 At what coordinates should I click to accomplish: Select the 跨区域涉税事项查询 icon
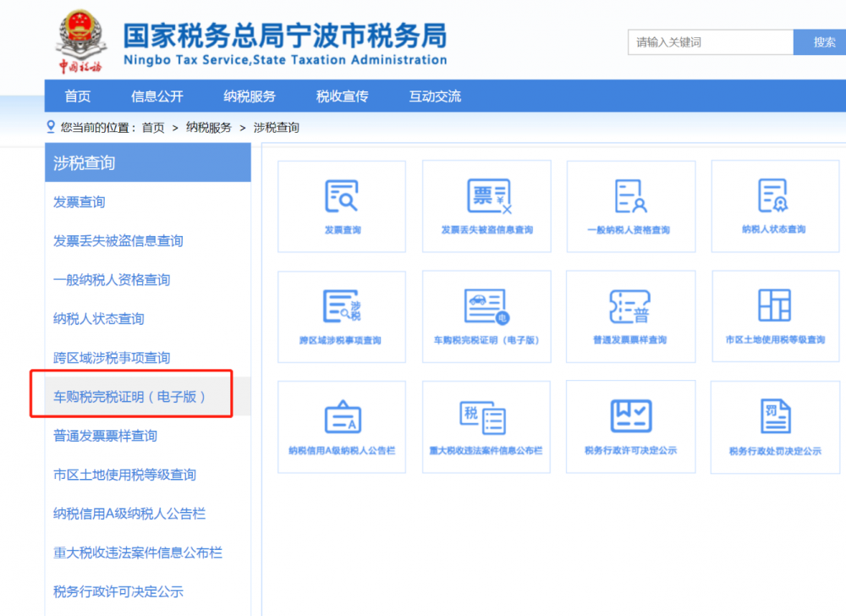coord(342,316)
